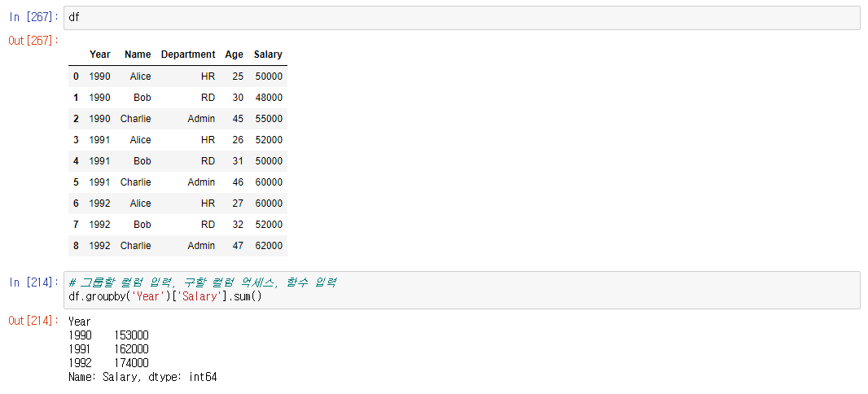Screen dimensions: 868x394
Task: Click row index 2 in the dataframe
Action: click(76, 118)
